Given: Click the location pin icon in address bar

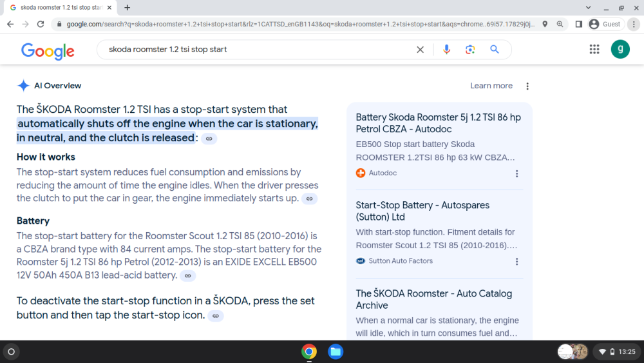Looking at the screenshot, I should (x=545, y=25).
